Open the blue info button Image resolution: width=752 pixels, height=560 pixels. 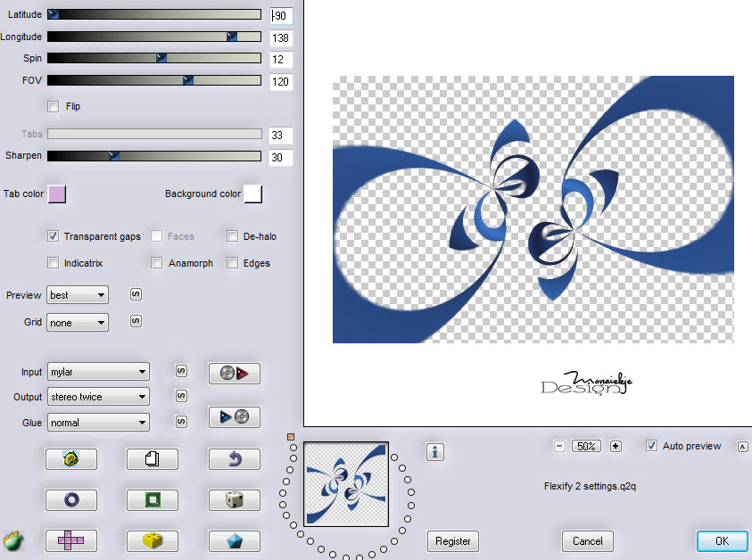tap(435, 451)
